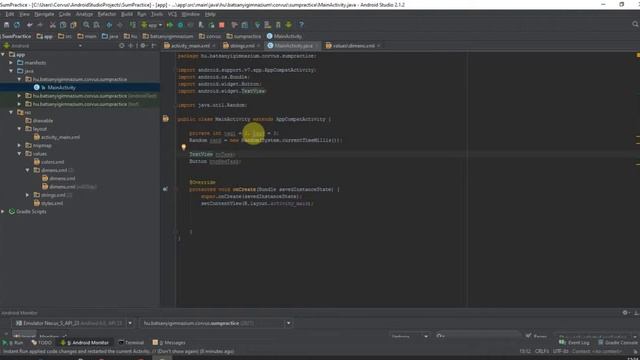Screen dimensions: 640x360
Task: Click the lightbulb intention icon in editor gutter
Action: click(x=184, y=147)
